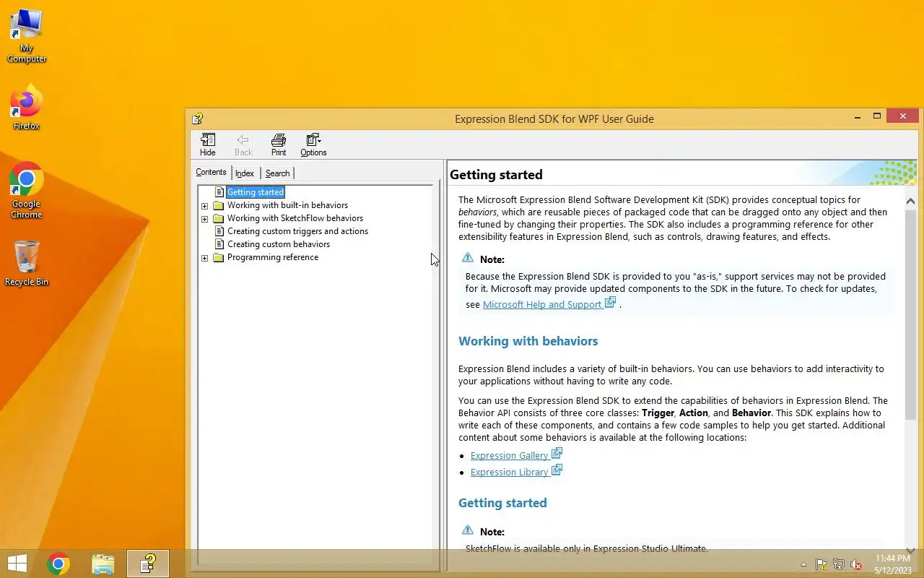
Task: Click the help viewer taskbar button
Action: [148, 564]
